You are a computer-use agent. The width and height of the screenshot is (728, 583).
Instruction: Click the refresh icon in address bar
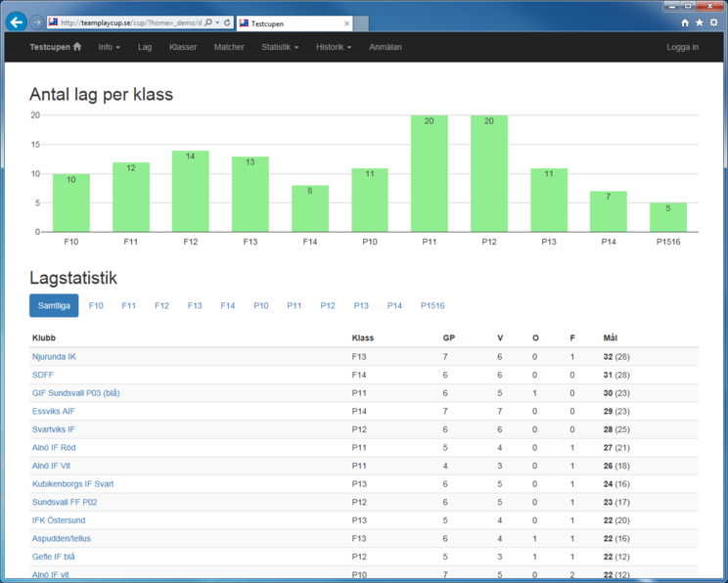(227, 22)
